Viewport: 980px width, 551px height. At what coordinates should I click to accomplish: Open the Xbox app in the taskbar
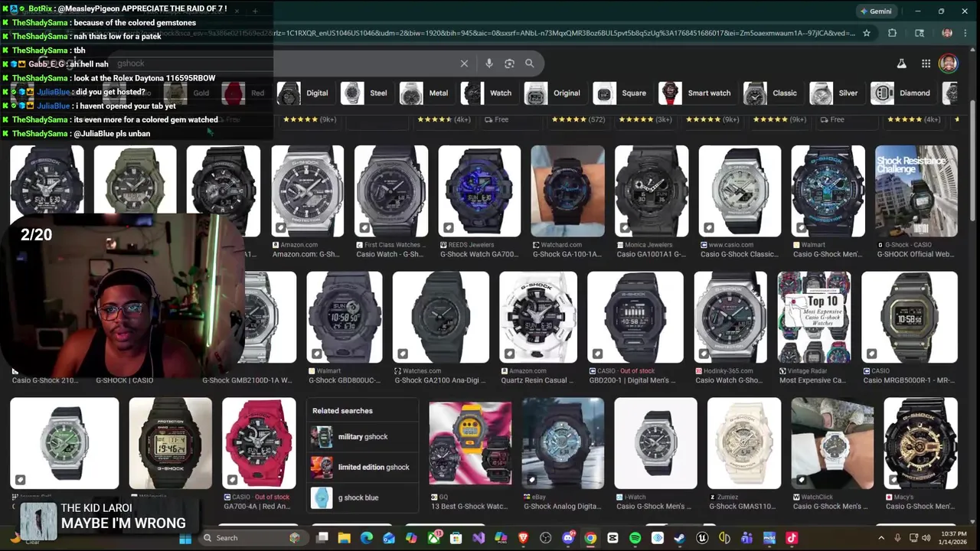pyautogui.click(x=434, y=538)
